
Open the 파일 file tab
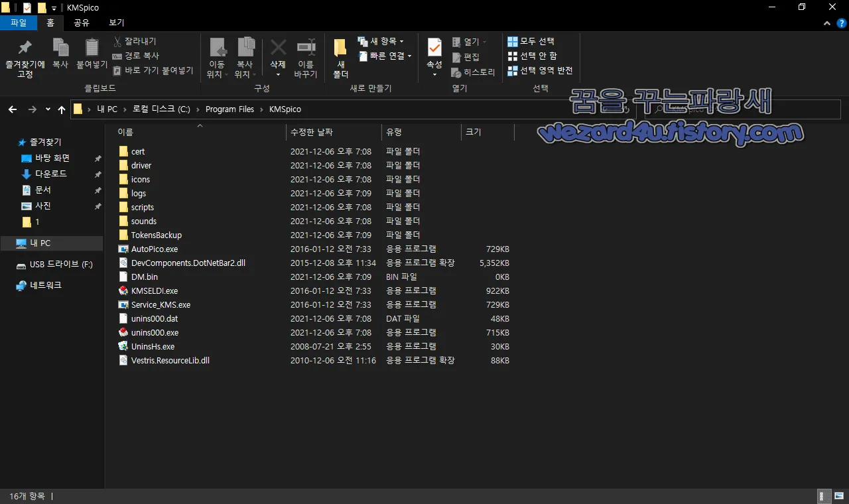point(19,23)
